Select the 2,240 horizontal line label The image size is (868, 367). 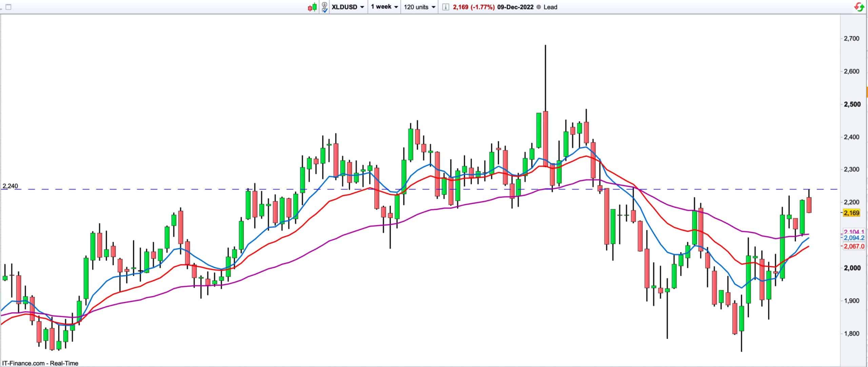coord(10,186)
